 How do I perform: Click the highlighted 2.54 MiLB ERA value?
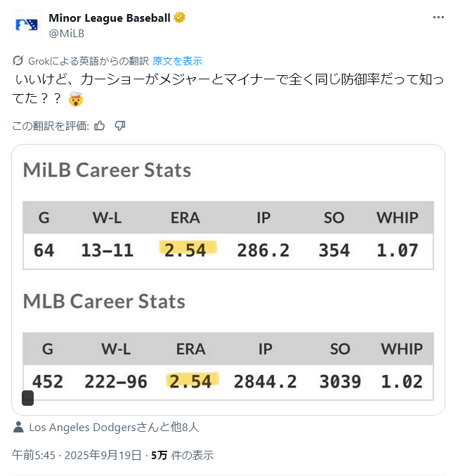point(188,249)
